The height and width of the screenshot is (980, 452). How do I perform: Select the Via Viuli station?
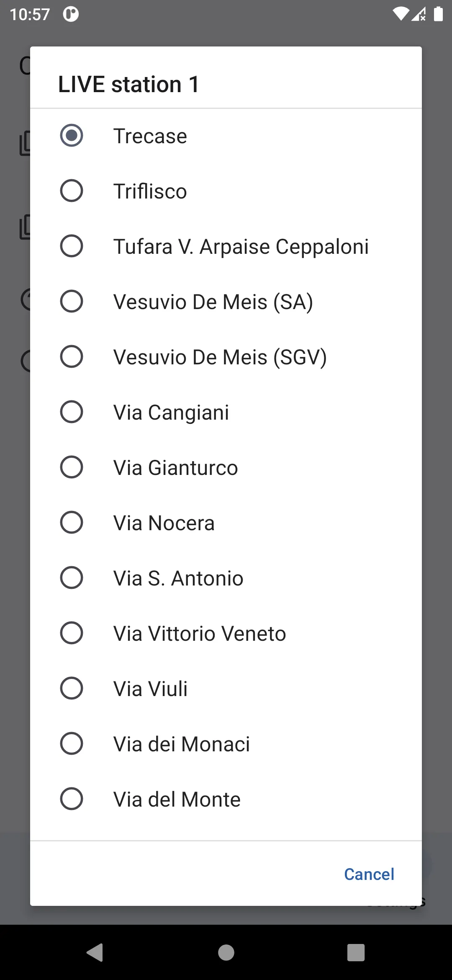pos(226,689)
